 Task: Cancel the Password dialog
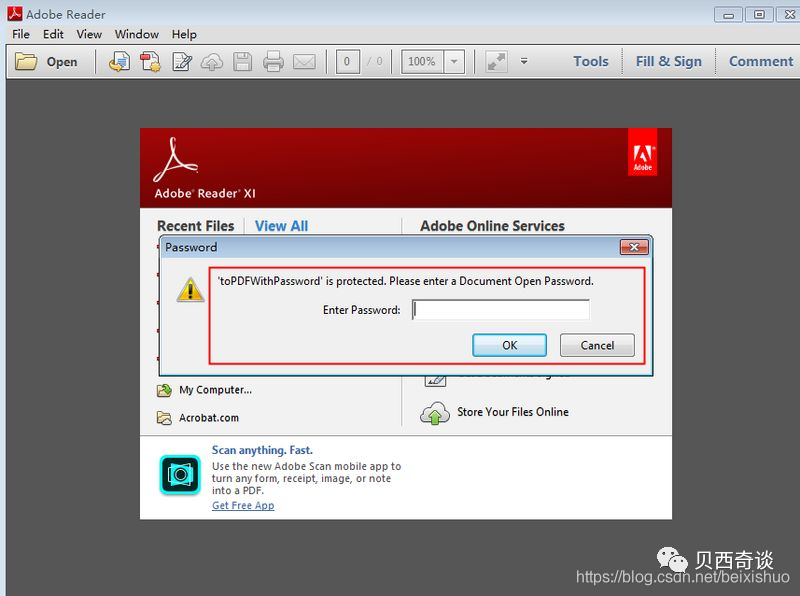click(597, 345)
